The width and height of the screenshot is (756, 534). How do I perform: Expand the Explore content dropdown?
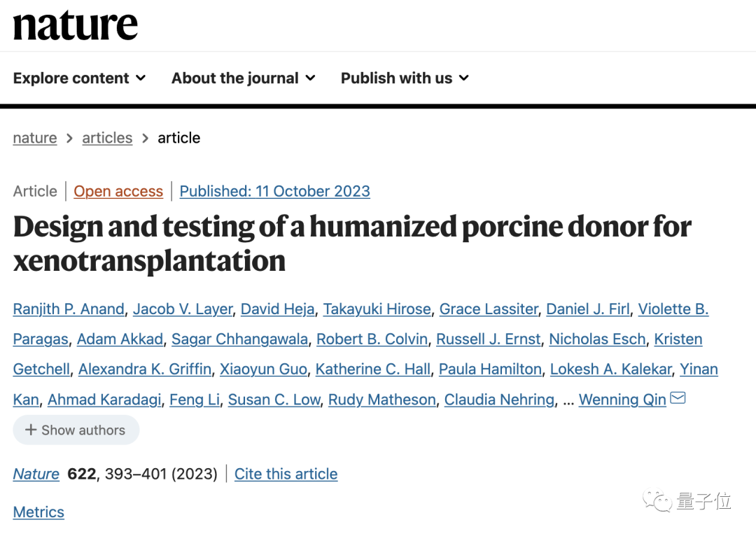click(x=79, y=78)
